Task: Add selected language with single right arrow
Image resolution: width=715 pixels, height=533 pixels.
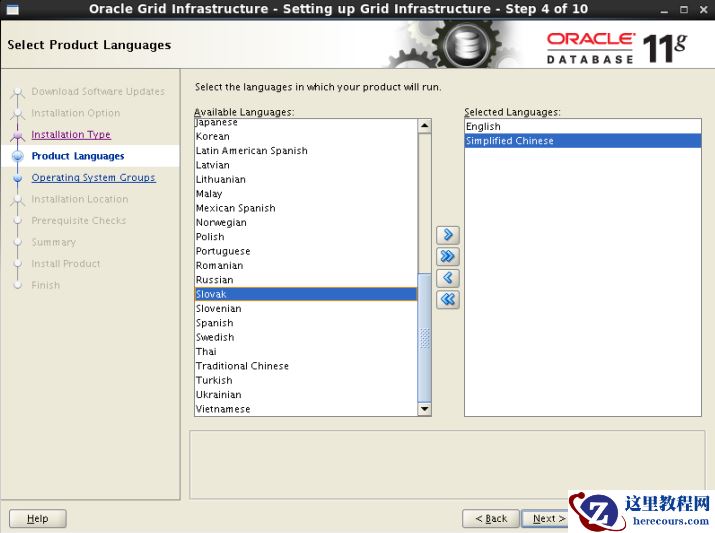Action: coord(448,235)
